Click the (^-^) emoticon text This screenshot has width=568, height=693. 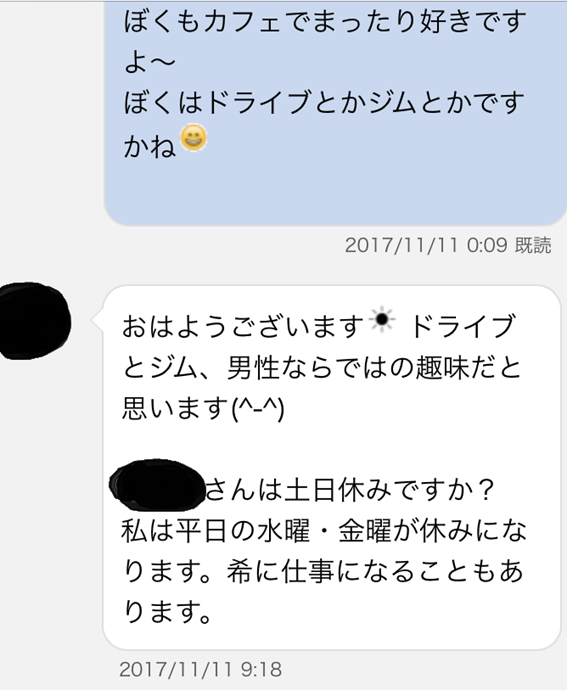pos(258,408)
